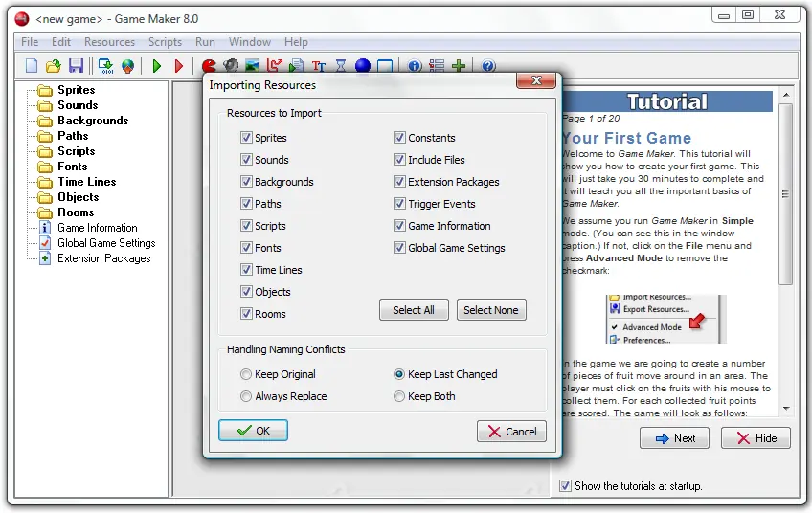Open the File menu
Viewport: 812px width, 513px height.
tap(30, 42)
